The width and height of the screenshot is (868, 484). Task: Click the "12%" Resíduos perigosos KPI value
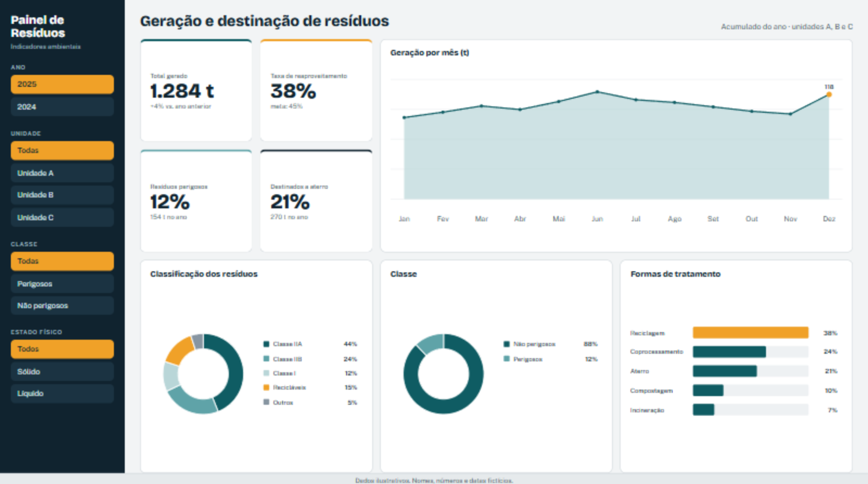[170, 202]
